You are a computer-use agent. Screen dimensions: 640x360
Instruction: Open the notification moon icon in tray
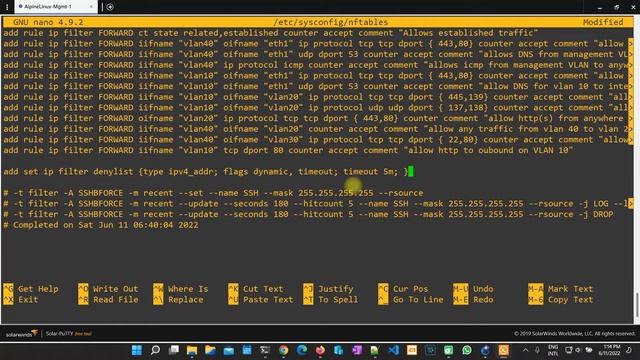(629, 350)
